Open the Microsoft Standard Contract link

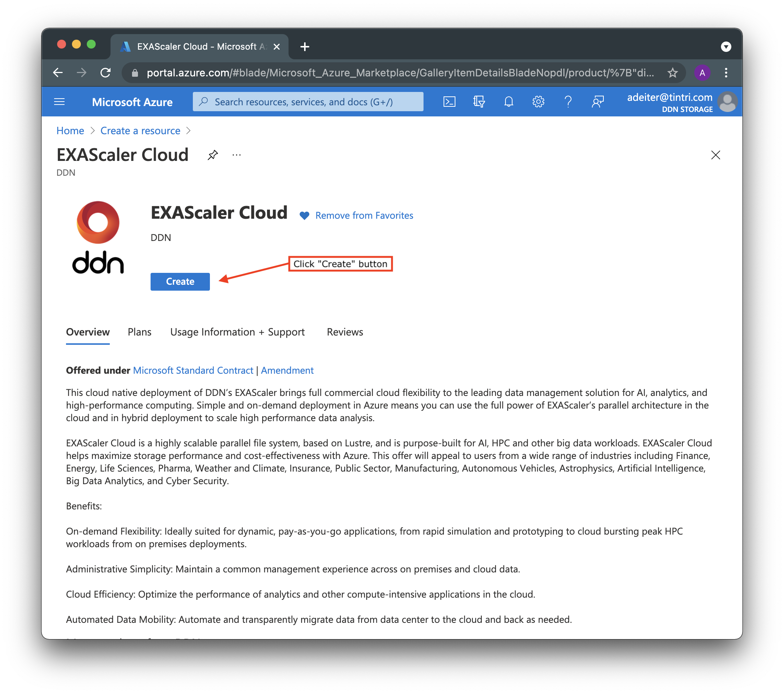(x=193, y=370)
